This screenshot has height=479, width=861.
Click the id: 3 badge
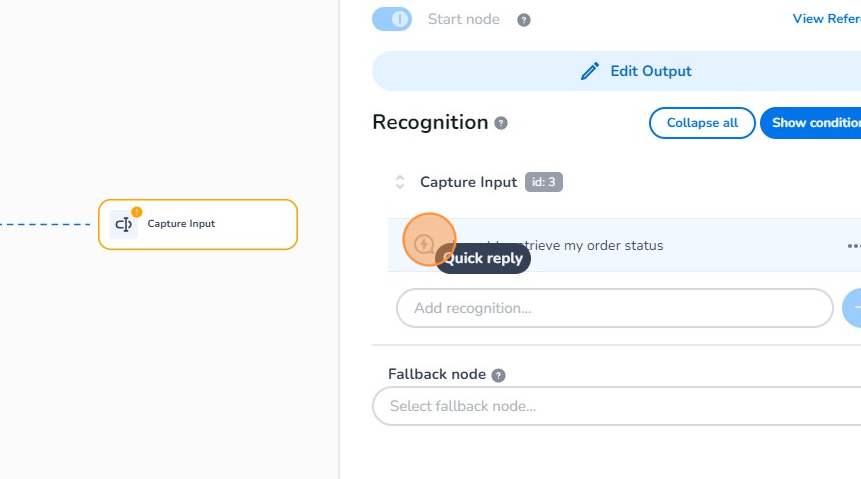[544, 182]
